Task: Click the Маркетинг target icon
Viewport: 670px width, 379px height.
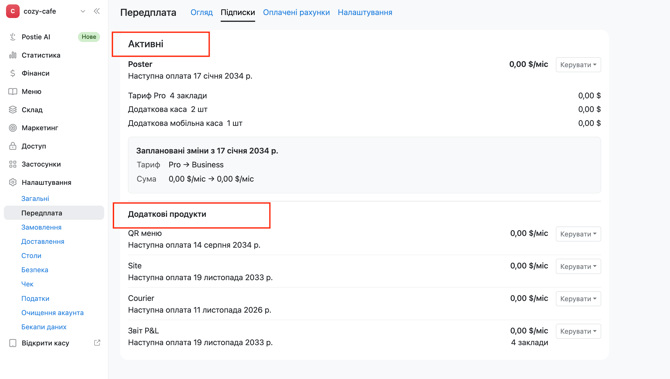Action: 13,128
